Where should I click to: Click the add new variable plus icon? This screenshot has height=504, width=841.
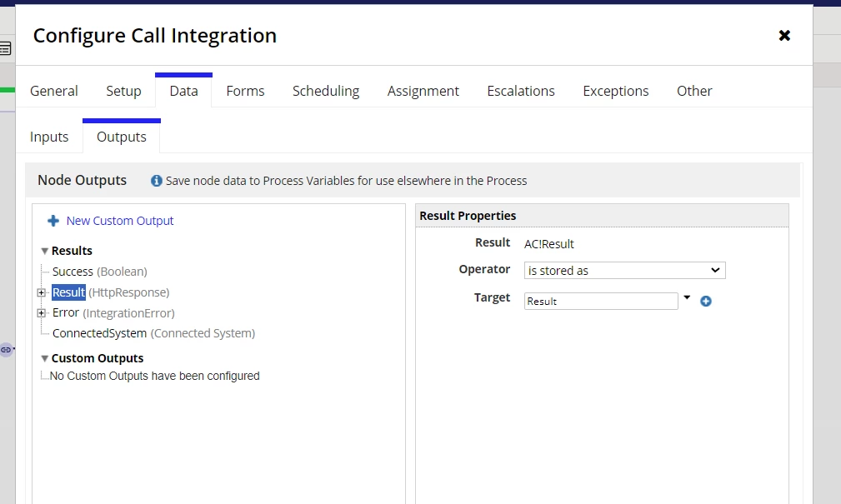tap(706, 302)
